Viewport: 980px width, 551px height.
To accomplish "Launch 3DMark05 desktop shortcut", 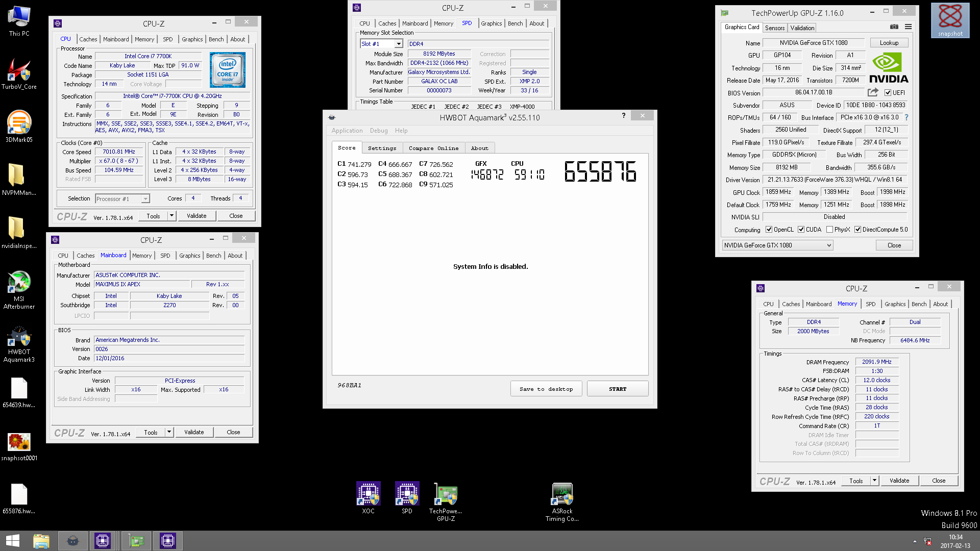I will [19, 127].
